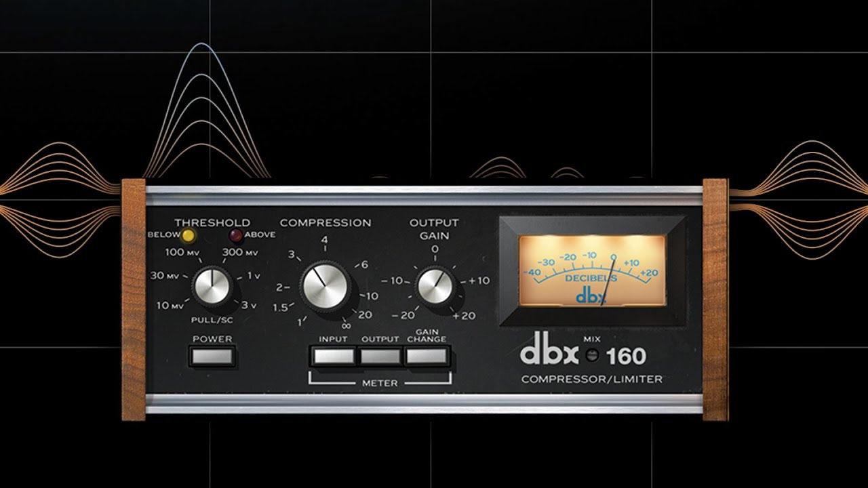Click the "PULL/SC" label
Screen dimensions: 868x488
point(212,319)
